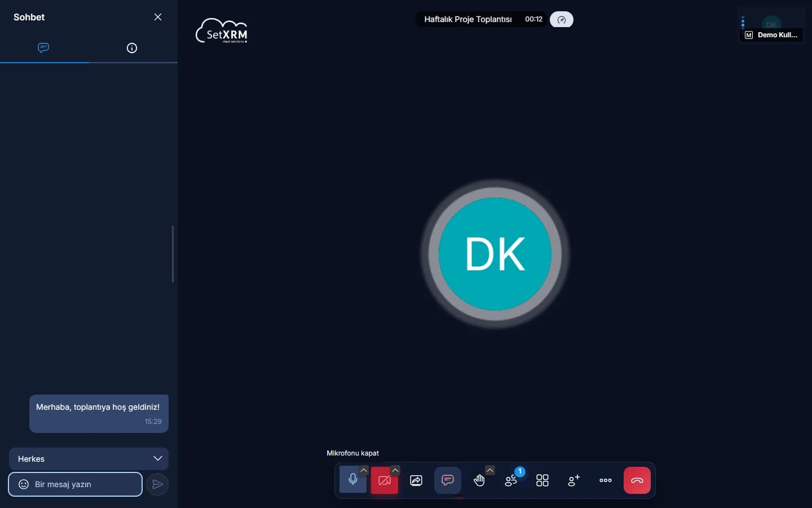Click the 'Bir mesaj yazın' message field
The height and width of the screenshot is (508, 812).
point(75,484)
